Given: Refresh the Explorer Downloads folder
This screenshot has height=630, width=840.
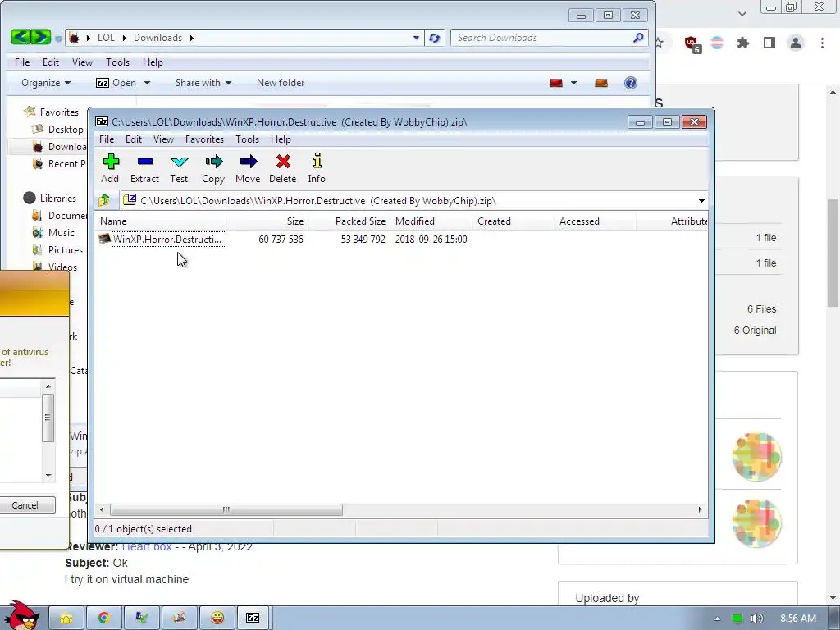Looking at the screenshot, I should (435, 38).
